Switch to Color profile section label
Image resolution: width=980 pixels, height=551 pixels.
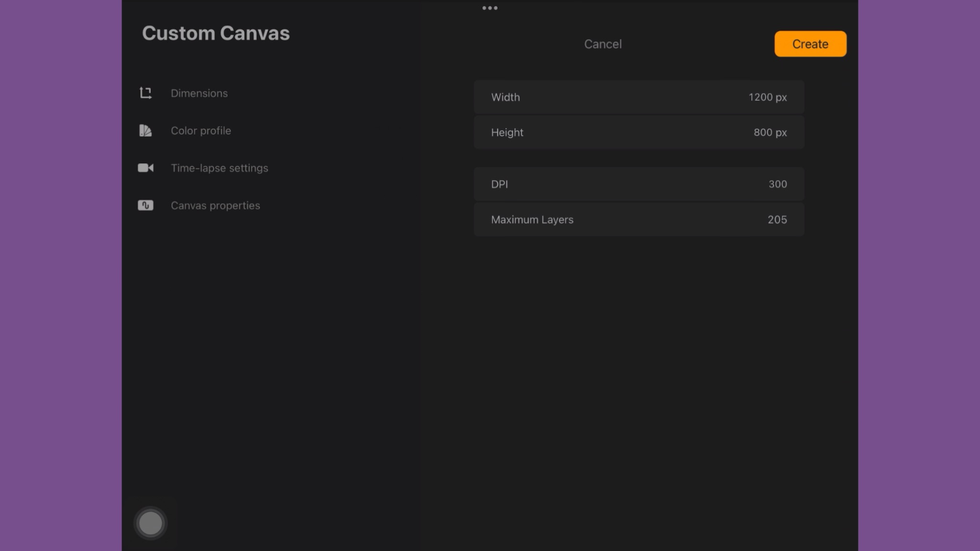click(200, 131)
